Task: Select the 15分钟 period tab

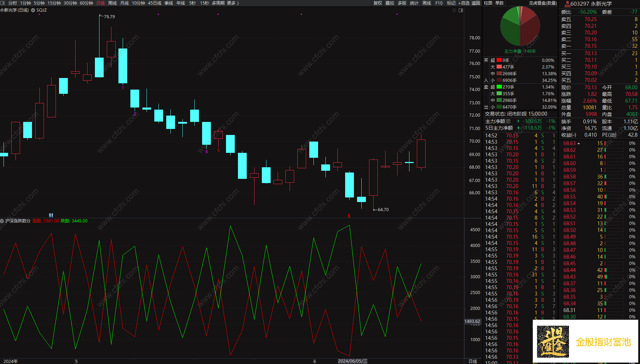Action: pyautogui.click(x=54, y=3)
